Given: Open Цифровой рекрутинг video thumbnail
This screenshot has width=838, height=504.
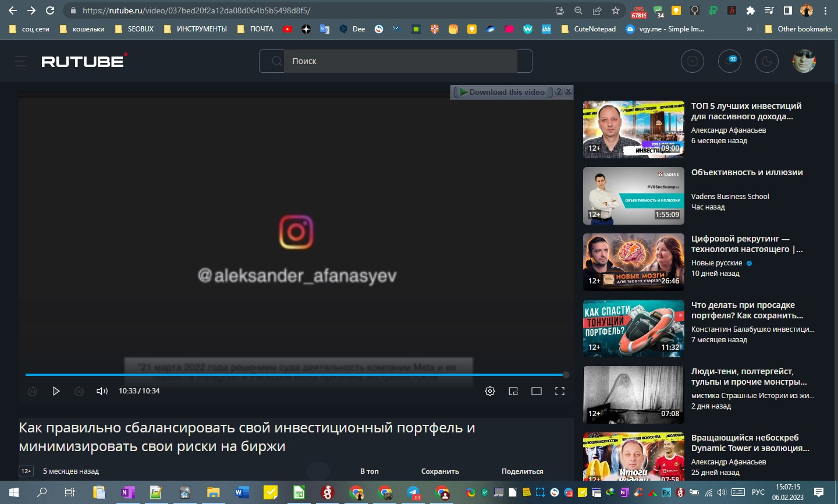Looking at the screenshot, I should pyautogui.click(x=634, y=262).
